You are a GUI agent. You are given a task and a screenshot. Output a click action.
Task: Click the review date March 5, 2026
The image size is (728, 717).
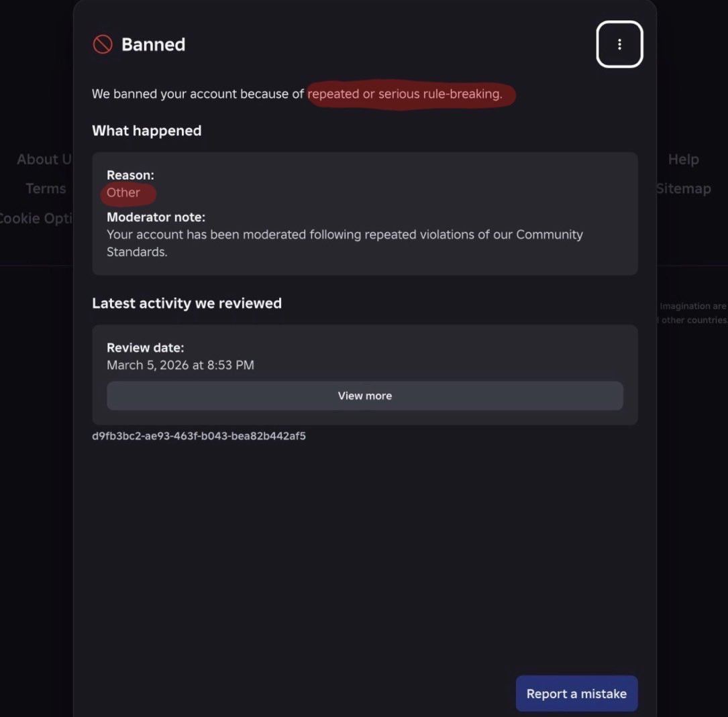click(x=180, y=366)
